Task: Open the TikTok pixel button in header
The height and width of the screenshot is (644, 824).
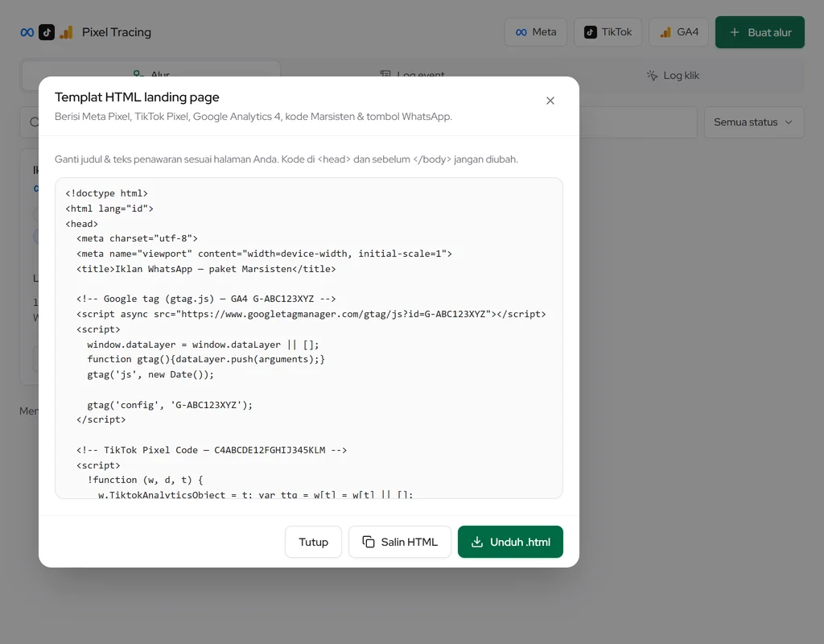Action: 608,32
